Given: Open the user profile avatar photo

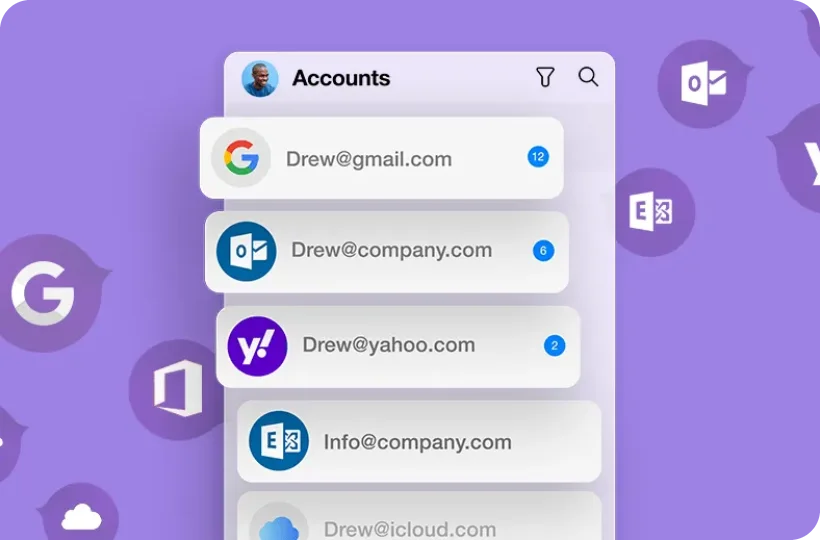Looking at the screenshot, I should point(259,79).
